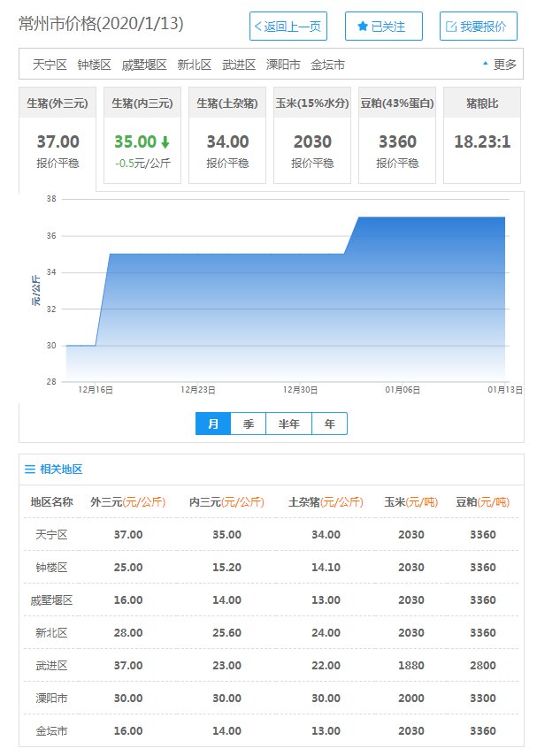Click 天宁区 in the related regions table
The image size is (537, 756).
pyautogui.click(x=51, y=535)
